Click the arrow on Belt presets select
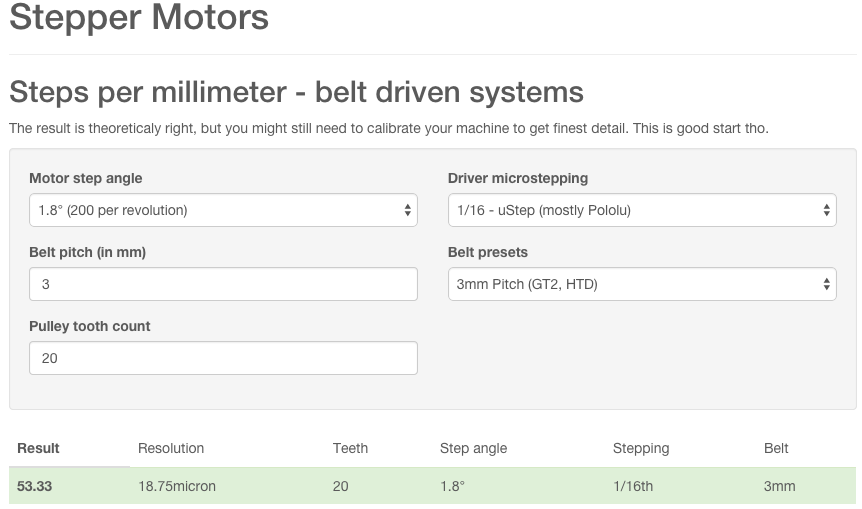The width and height of the screenshot is (862, 509). pos(826,284)
